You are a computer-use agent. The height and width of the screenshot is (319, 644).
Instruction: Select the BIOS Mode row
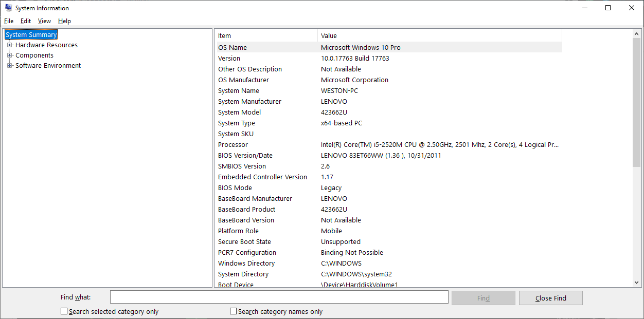(x=388, y=187)
